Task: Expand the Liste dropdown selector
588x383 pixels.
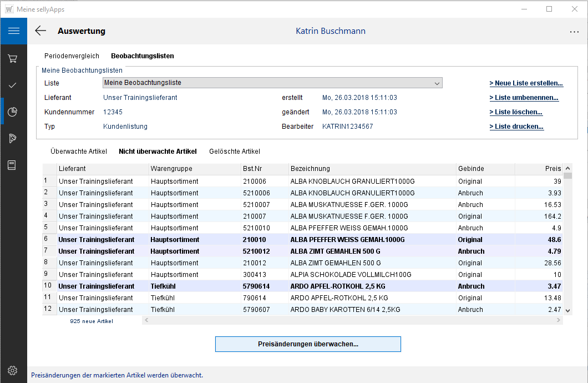Action: [x=272, y=83]
